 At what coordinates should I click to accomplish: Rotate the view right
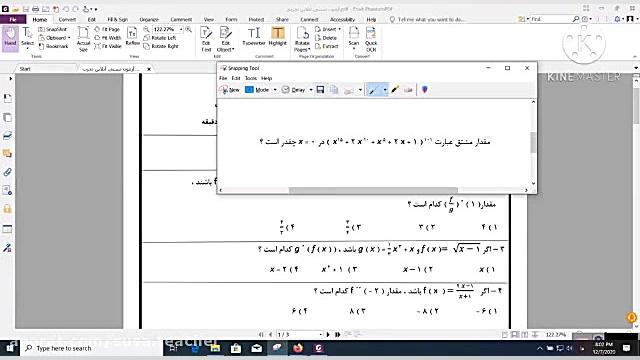coord(161,47)
